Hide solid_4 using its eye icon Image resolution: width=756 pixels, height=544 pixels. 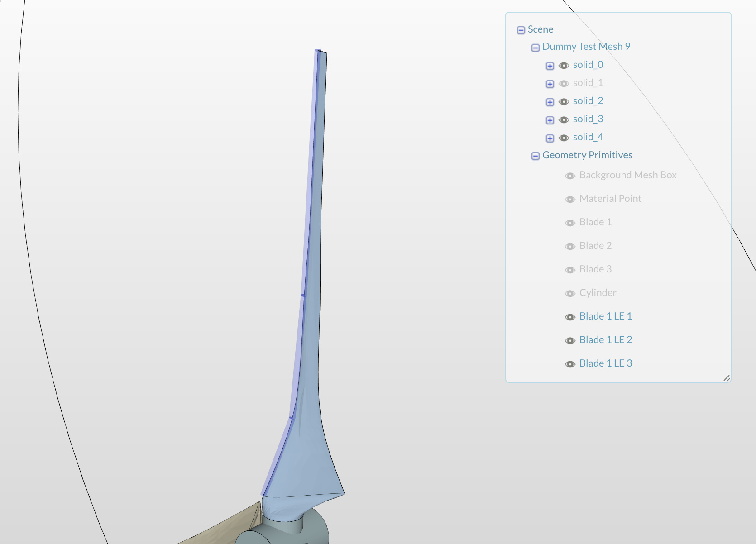[564, 138]
